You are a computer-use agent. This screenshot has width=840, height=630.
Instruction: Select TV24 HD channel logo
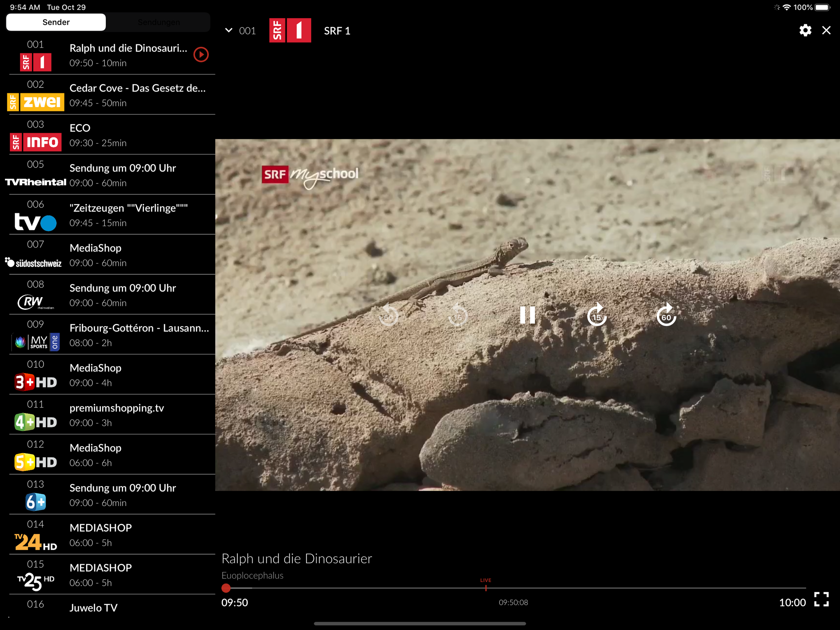point(36,542)
